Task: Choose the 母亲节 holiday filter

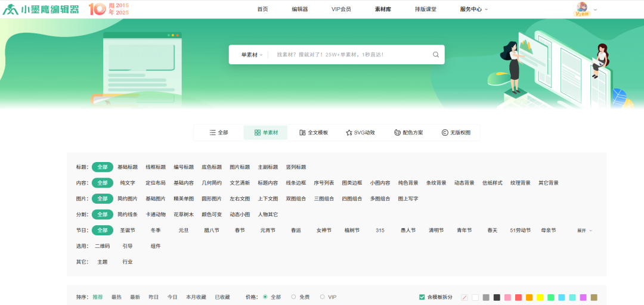Action: coord(549,231)
